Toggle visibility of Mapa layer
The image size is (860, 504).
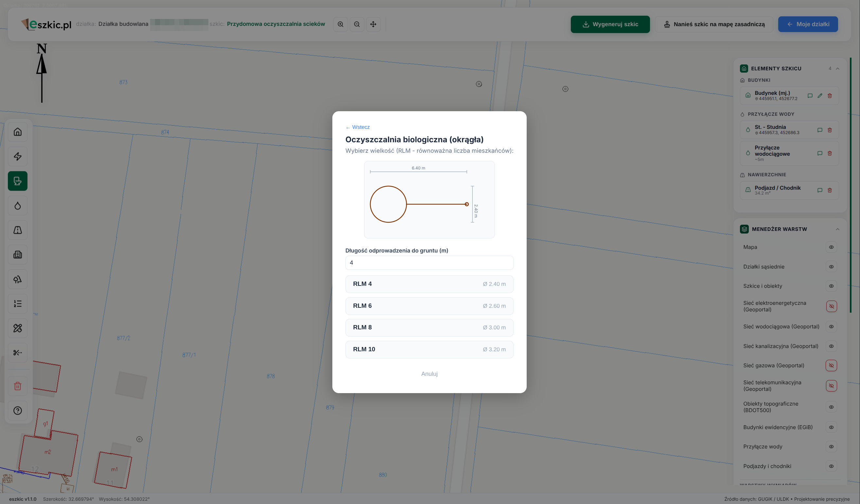coord(832,247)
